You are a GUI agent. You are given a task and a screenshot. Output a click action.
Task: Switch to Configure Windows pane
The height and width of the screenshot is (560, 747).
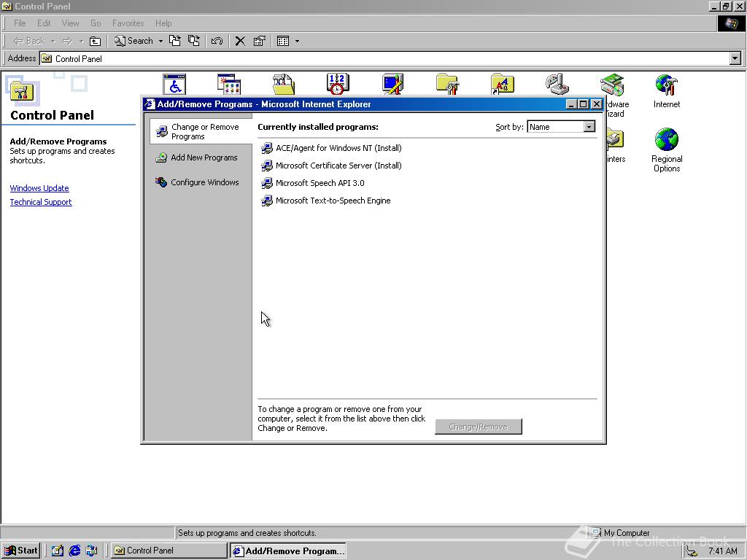coord(197,182)
